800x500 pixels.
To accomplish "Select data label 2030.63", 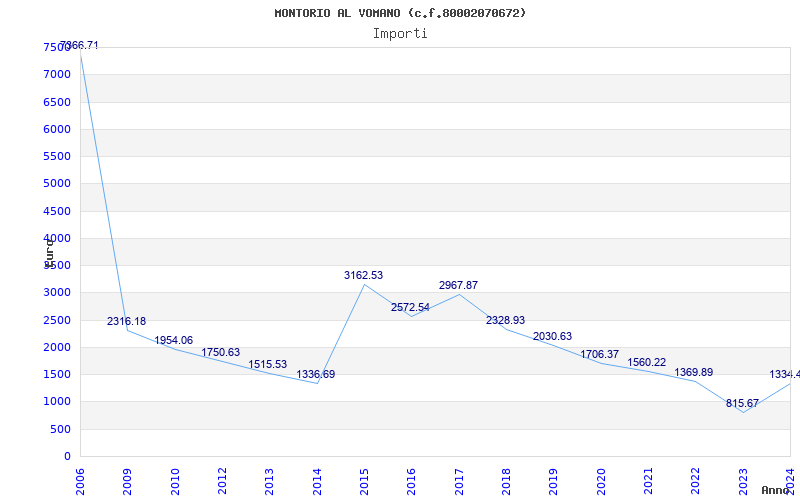I will coord(553,337).
